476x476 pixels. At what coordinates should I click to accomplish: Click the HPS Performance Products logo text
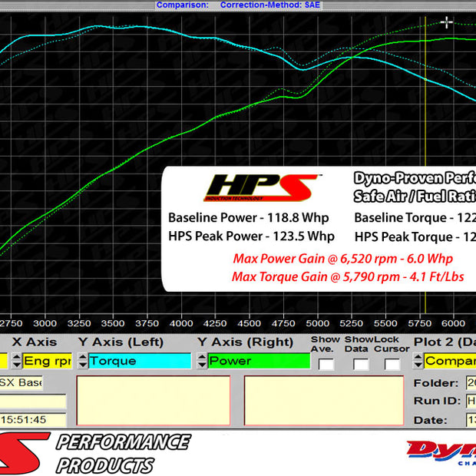[x=124, y=453]
